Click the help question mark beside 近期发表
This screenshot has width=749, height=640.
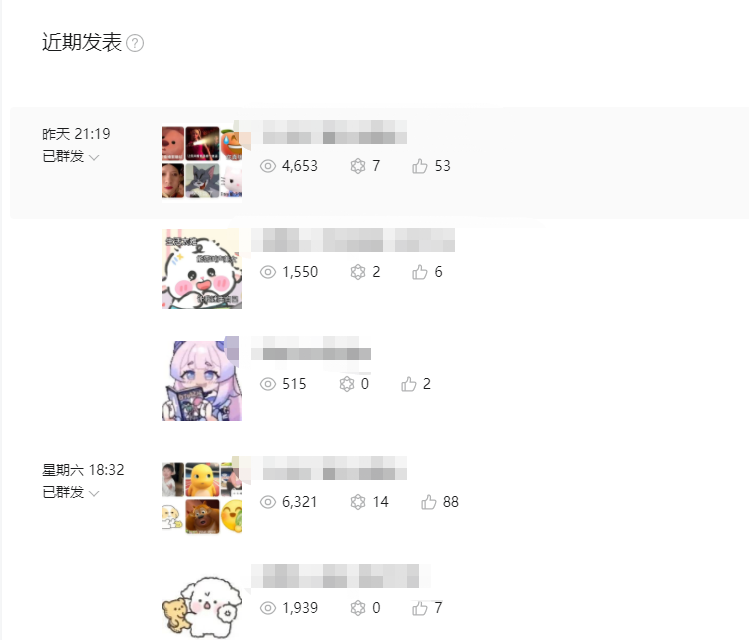[x=135, y=43]
